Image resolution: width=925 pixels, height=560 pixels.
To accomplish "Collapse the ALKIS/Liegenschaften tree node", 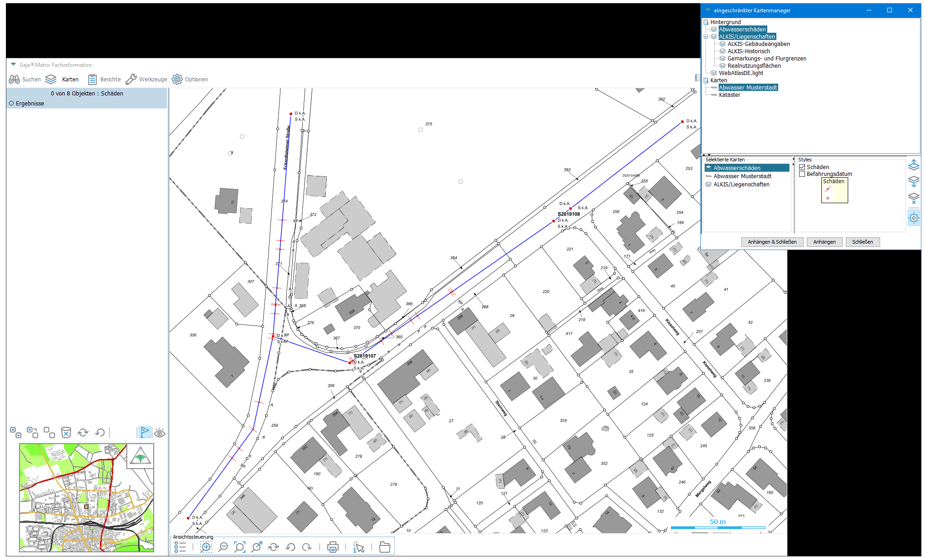I will point(706,37).
